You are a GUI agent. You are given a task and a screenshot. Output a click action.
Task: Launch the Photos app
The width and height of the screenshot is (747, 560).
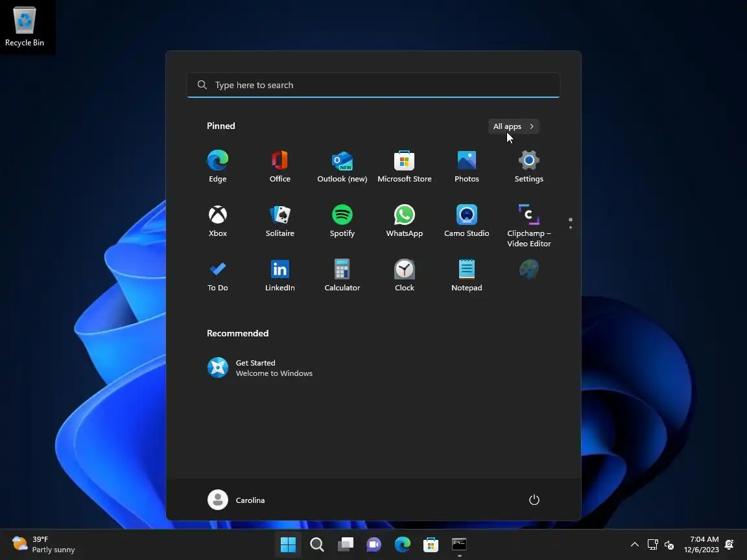(466, 166)
